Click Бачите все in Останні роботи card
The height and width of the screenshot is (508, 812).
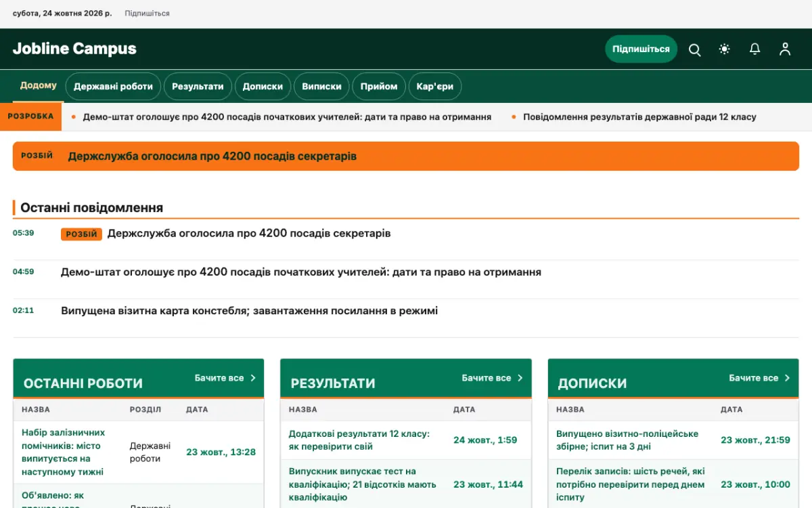(x=225, y=378)
